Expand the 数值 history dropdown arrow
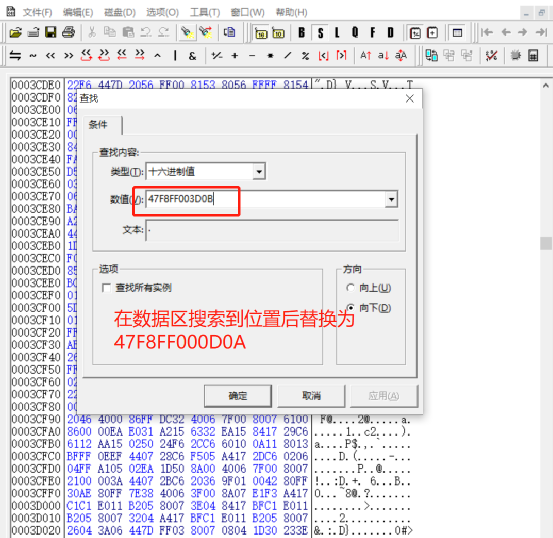This screenshot has width=553, height=538. point(391,200)
